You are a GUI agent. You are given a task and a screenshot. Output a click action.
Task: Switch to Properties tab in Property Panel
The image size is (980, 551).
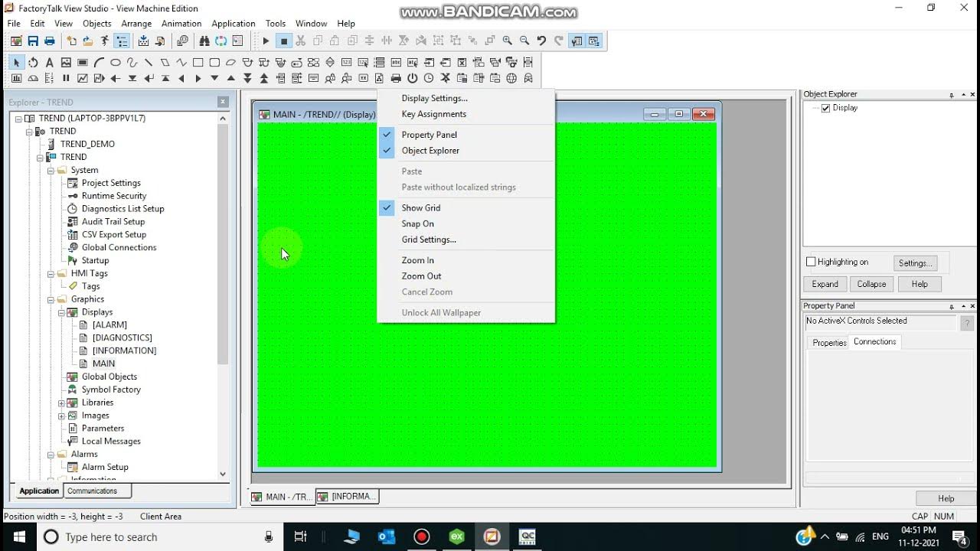(829, 343)
